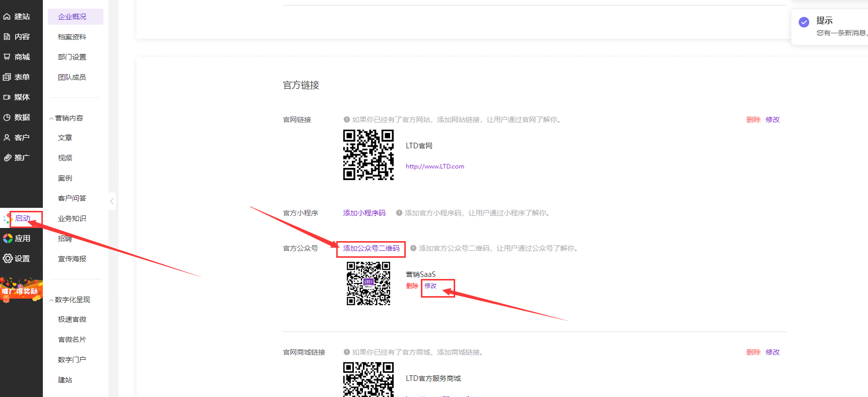Select 数字门户 in the sidebar

(x=72, y=360)
